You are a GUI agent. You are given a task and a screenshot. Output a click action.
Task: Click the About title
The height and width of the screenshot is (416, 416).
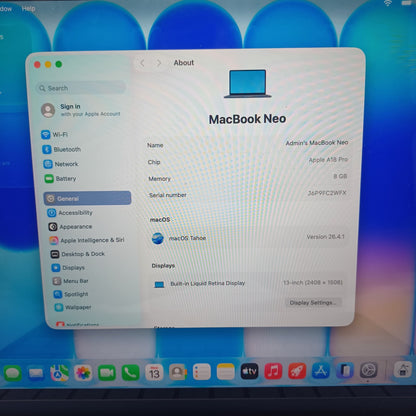click(184, 63)
